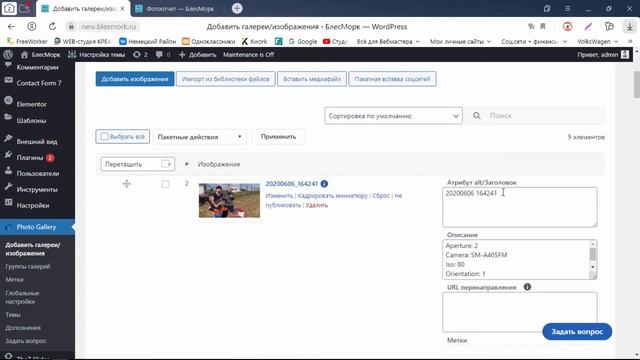640x360 pixels.
Task: Click the Применить button
Action: tap(278, 137)
